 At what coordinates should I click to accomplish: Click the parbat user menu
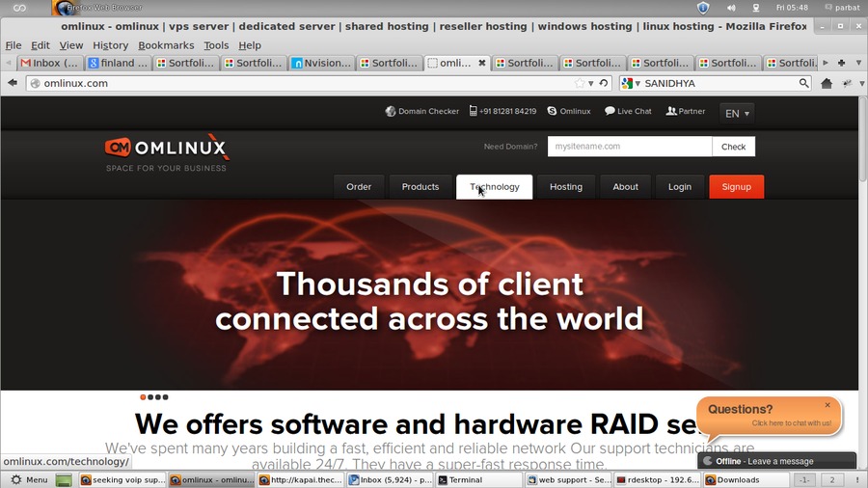point(842,8)
